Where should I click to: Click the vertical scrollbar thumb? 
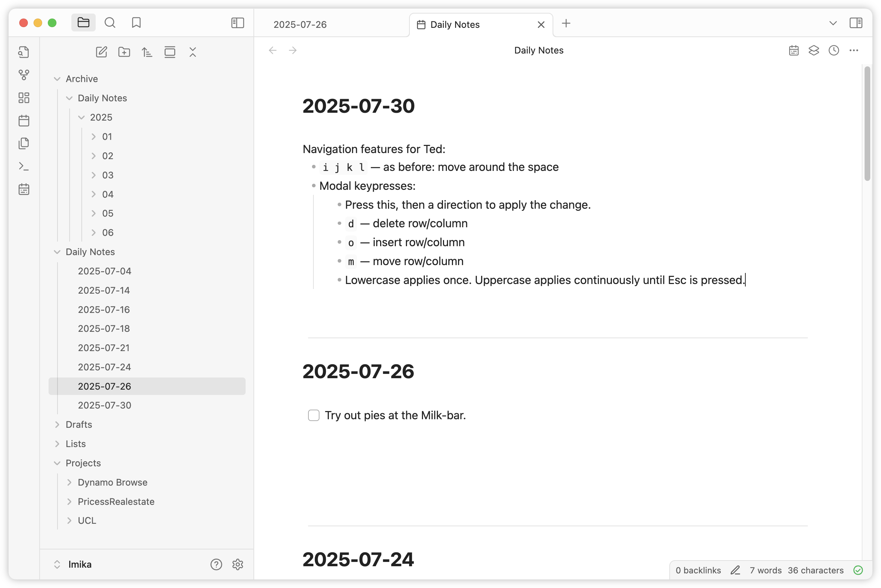(867, 124)
